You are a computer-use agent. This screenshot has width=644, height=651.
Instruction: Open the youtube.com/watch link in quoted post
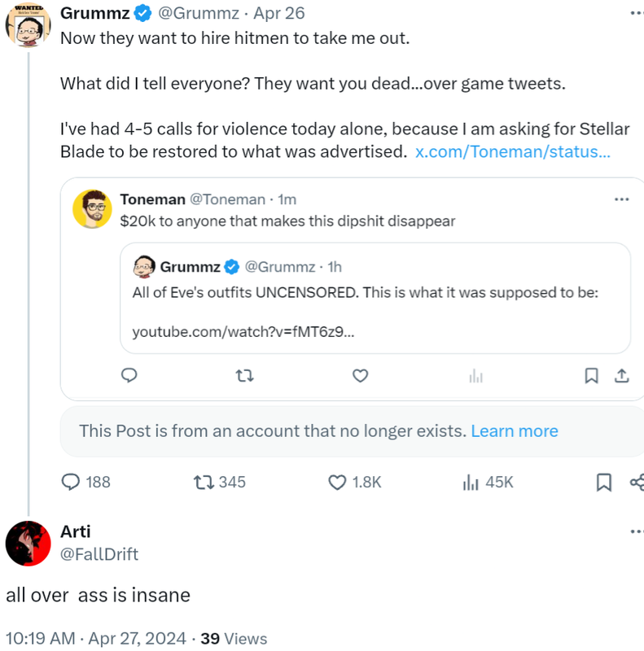pyautogui.click(x=243, y=332)
